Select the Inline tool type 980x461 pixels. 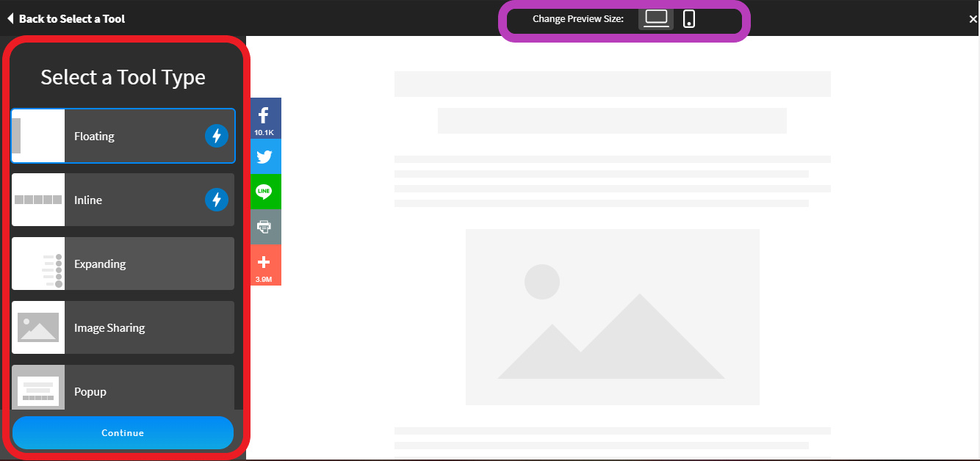[x=123, y=200]
